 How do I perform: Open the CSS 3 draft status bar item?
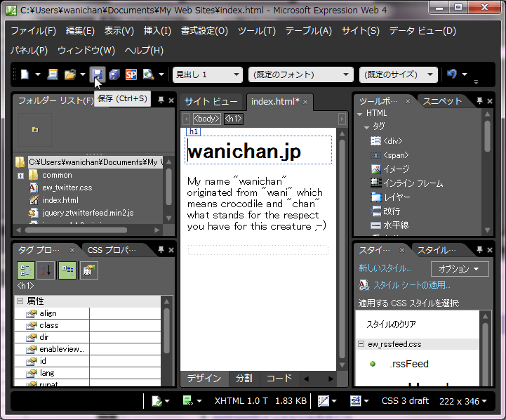coord(405,401)
